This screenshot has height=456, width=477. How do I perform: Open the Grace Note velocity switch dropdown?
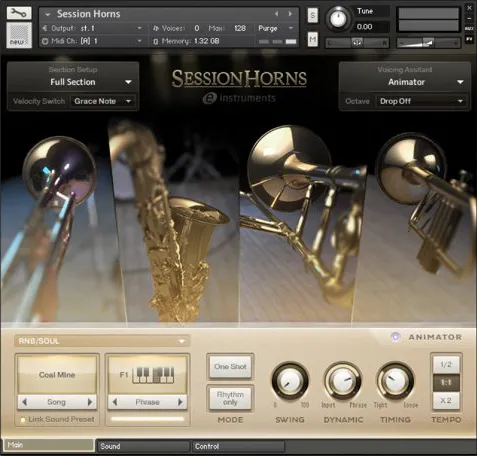pos(103,101)
